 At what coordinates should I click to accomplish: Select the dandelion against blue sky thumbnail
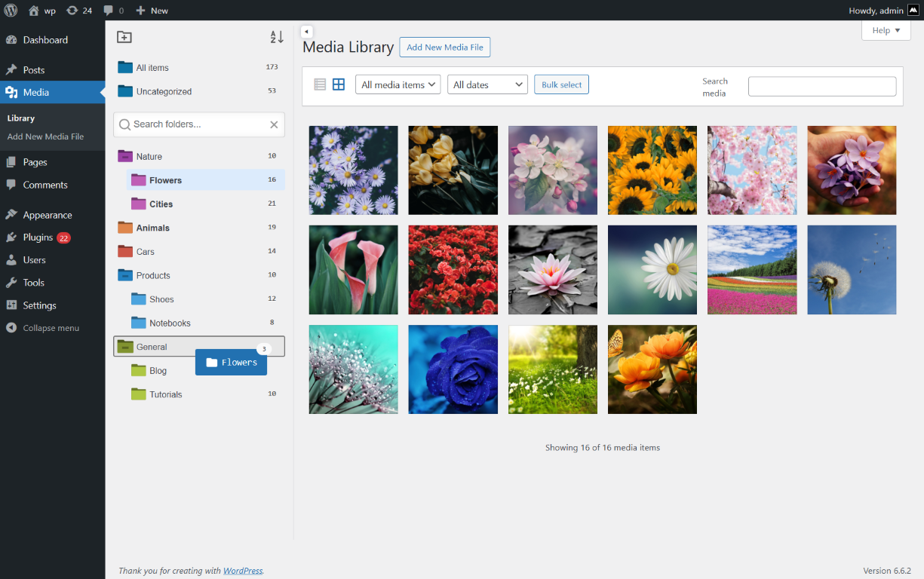[852, 270]
